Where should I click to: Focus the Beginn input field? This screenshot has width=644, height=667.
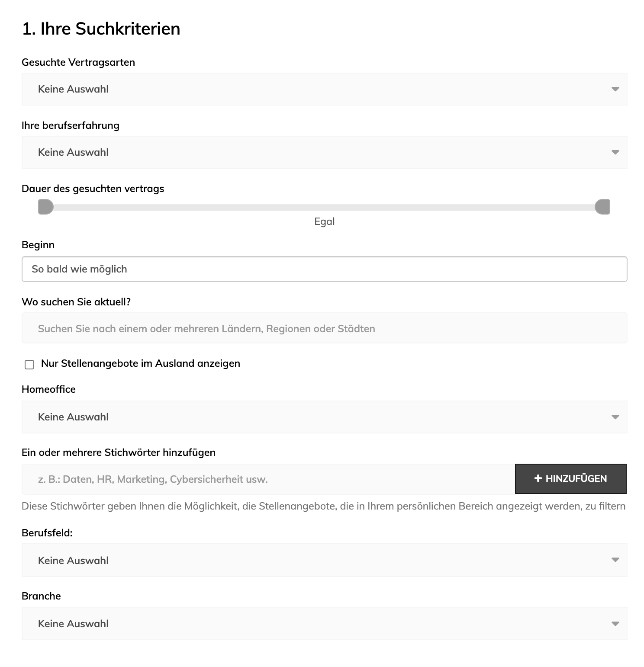coord(324,269)
